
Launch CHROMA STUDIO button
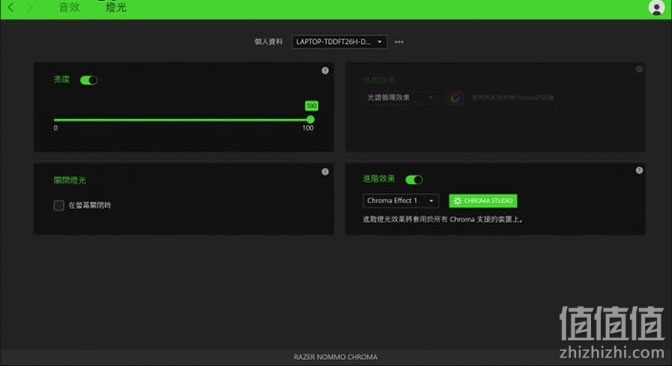coord(483,201)
